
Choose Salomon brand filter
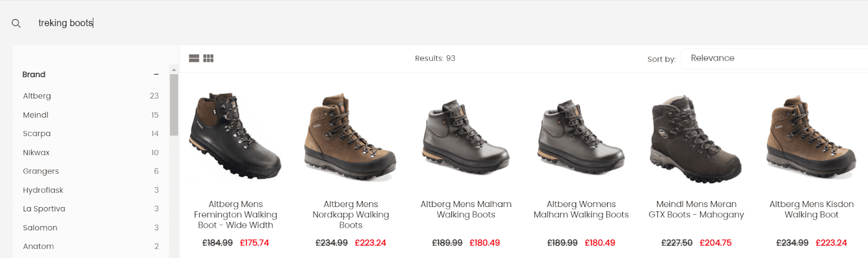(40, 228)
